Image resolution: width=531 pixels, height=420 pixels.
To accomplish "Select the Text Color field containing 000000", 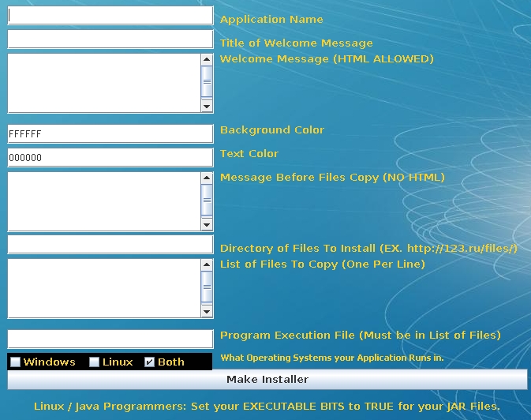I will click(110, 158).
